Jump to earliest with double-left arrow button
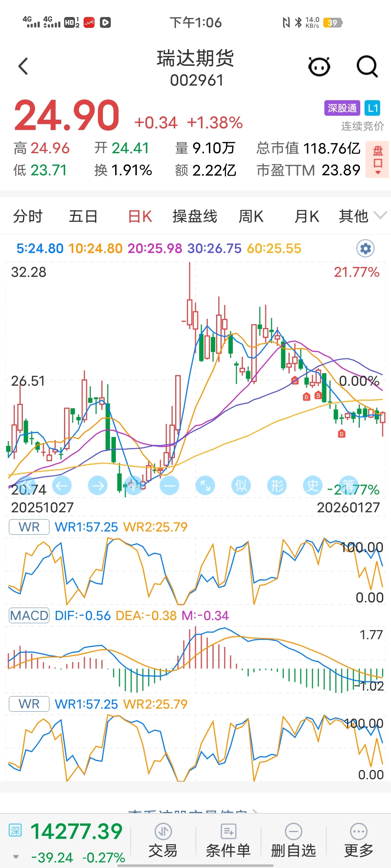Viewport: 391px width, 868px height. (26, 485)
